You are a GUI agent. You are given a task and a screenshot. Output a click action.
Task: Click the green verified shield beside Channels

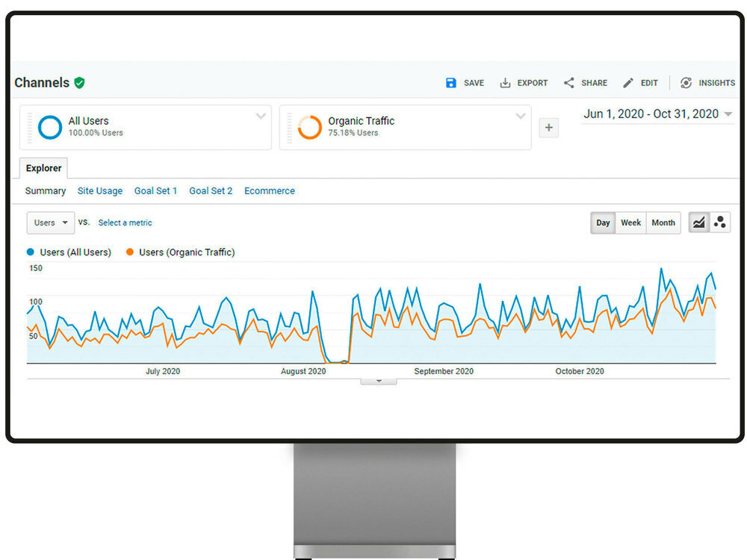pyautogui.click(x=79, y=83)
